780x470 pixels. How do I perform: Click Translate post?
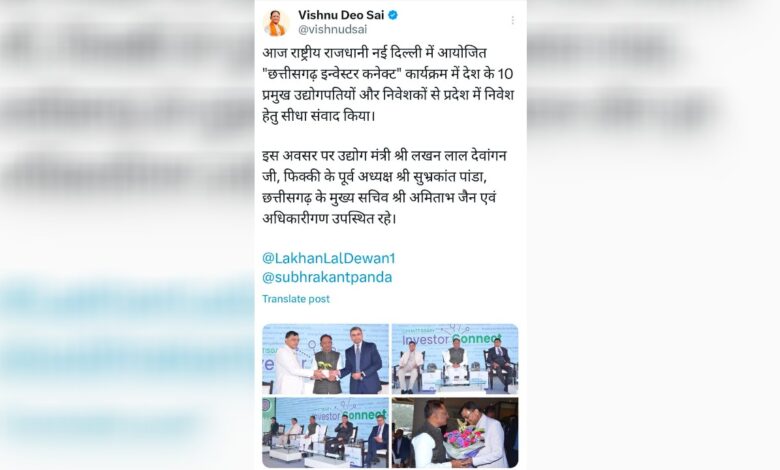click(296, 299)
